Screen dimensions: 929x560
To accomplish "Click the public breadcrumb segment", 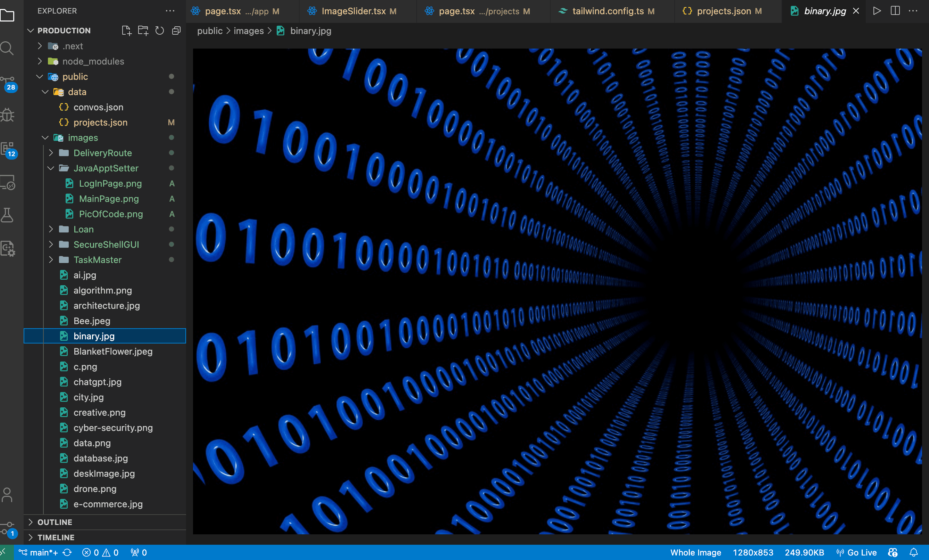I will (210, 31).
